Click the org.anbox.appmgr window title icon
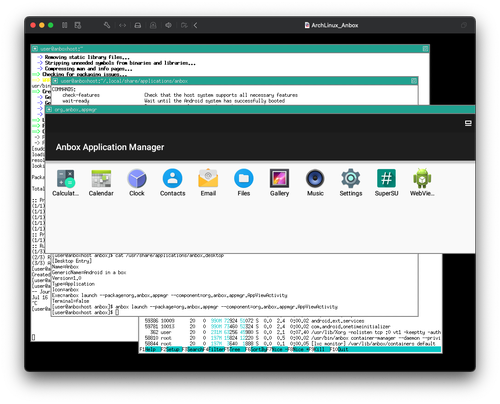 (x=49, y=110)
